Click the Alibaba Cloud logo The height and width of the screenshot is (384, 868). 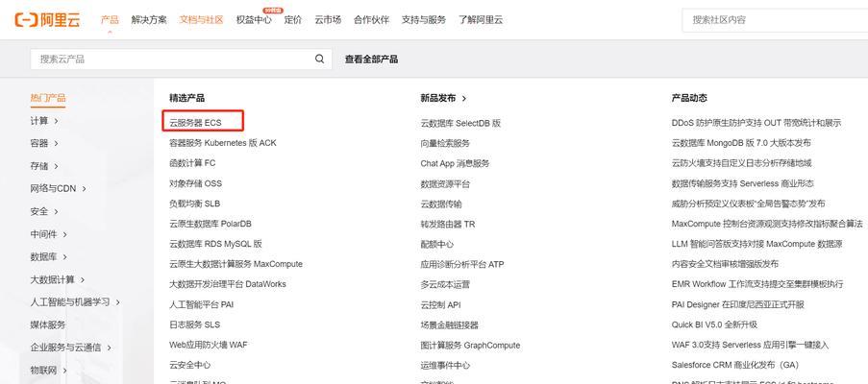click(48, 20)
